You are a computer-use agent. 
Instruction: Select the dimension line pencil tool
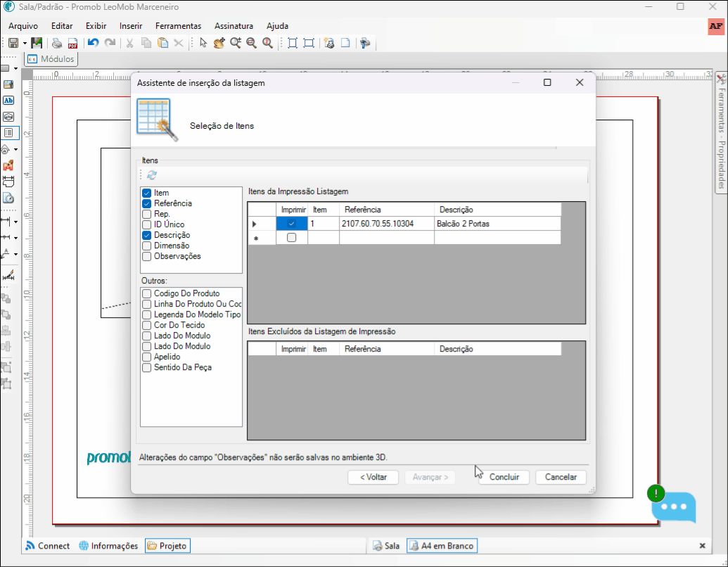click(8, 275)
